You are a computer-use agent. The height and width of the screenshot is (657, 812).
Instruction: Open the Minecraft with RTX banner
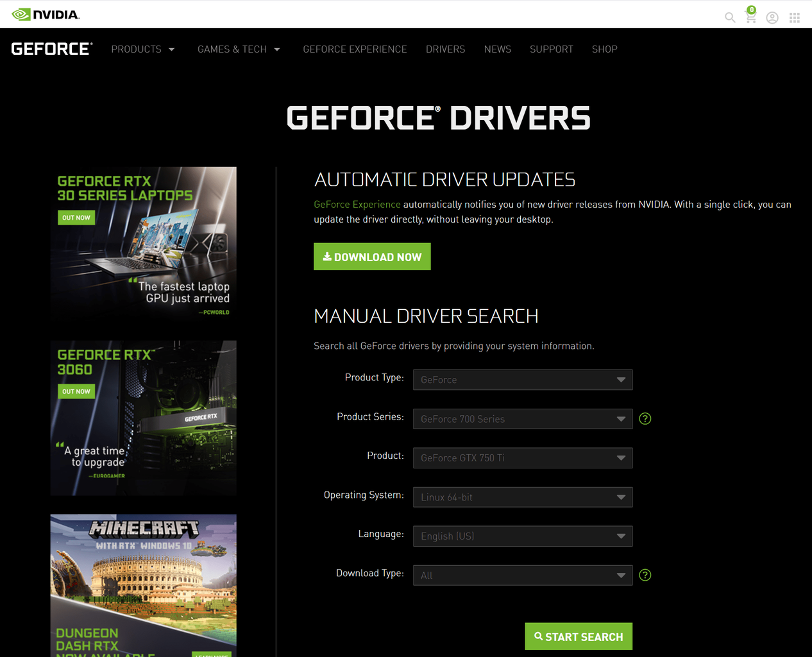[144, 585]
